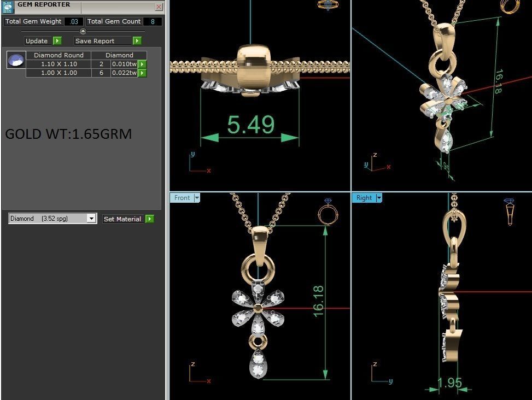Open the Right viewport dropdown arrow
532x400 pixels.
379,198
